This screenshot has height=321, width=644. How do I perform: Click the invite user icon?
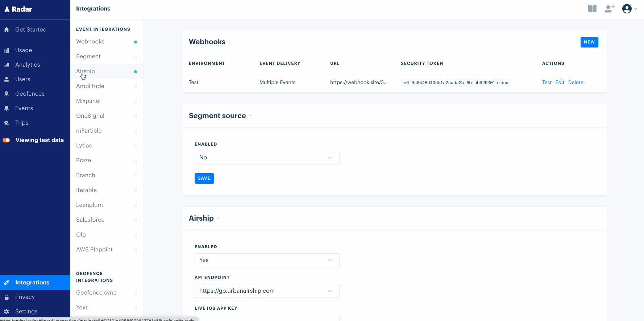point(610,9)
